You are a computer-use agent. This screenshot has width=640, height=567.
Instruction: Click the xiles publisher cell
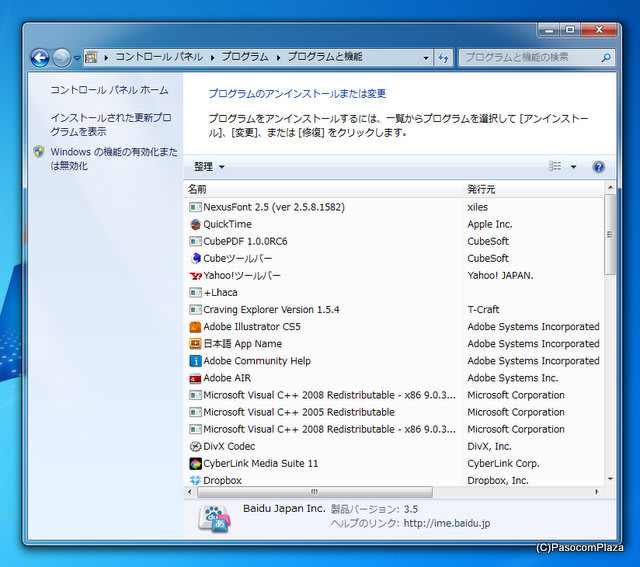coord(478,207)
